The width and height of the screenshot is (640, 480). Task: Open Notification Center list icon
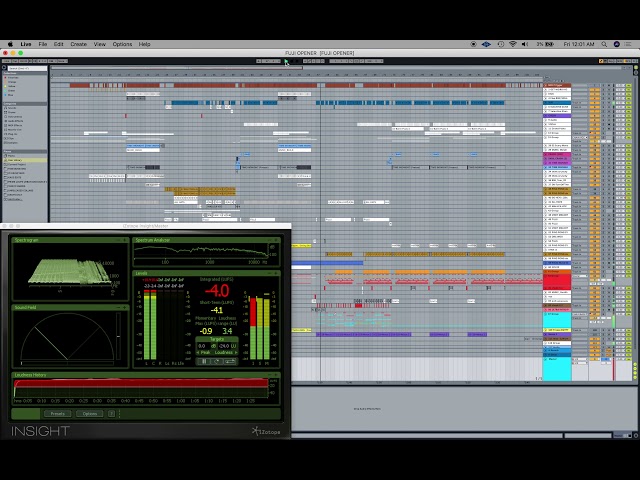click(x=628, y=44)
